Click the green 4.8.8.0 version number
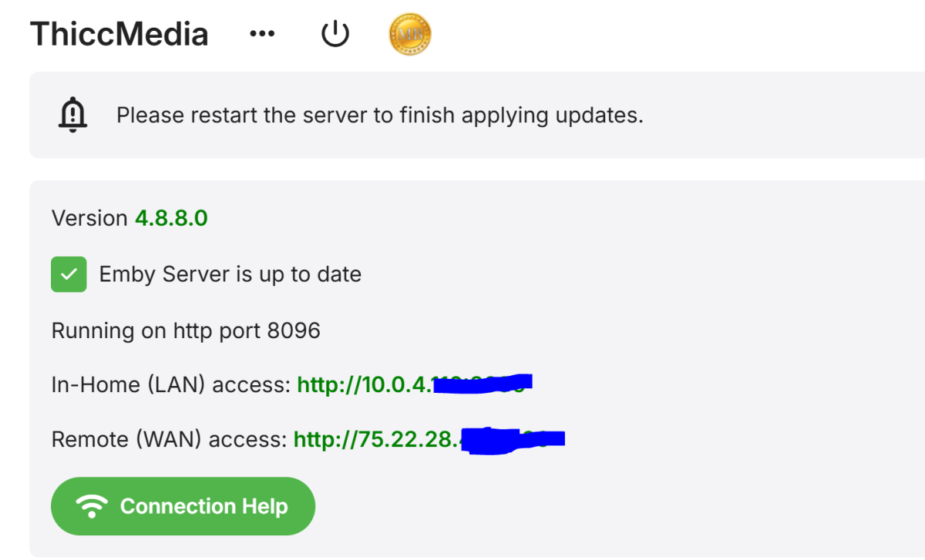 coord(171,218)
